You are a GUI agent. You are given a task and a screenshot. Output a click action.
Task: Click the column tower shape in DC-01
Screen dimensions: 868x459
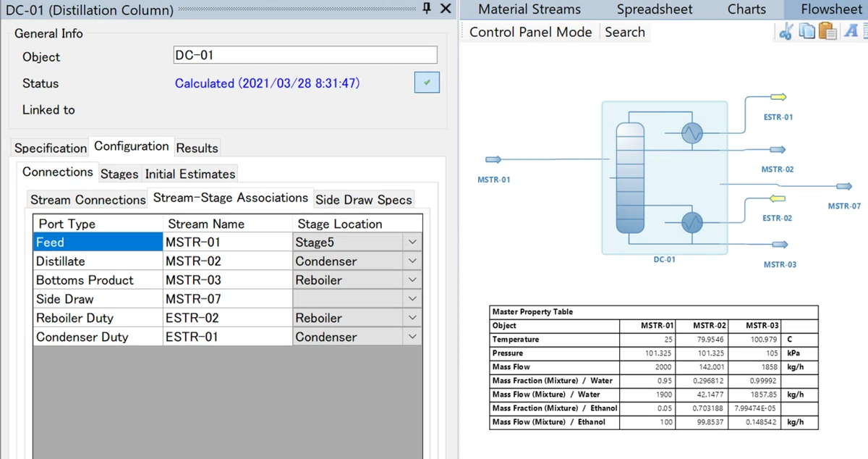pos(629,177)
